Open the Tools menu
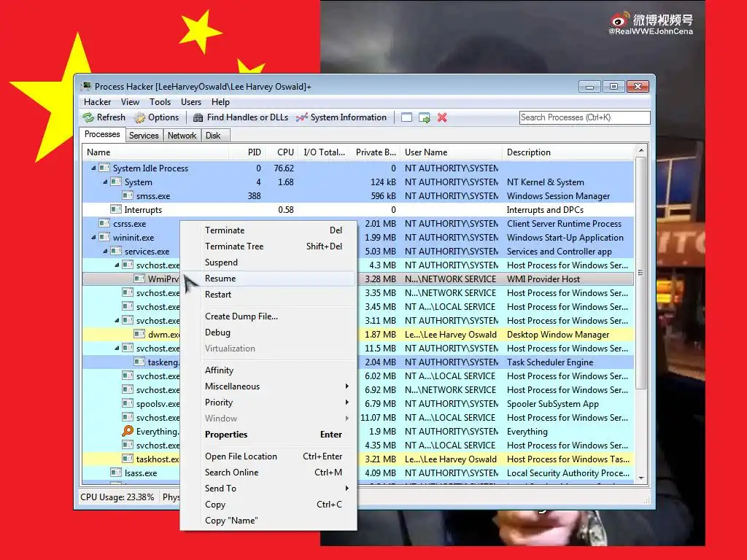This screenshot has width=747, height=560. click(x=160, y=102)
